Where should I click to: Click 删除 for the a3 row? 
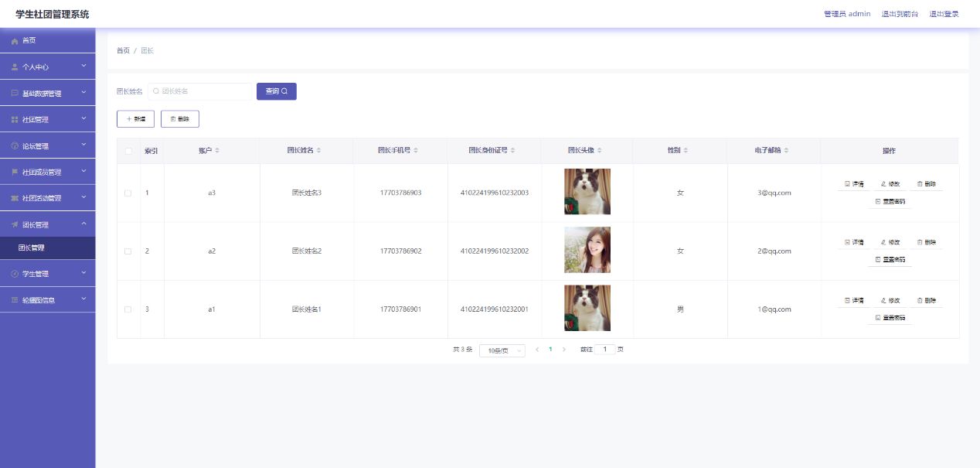click(x=927, y=184)
